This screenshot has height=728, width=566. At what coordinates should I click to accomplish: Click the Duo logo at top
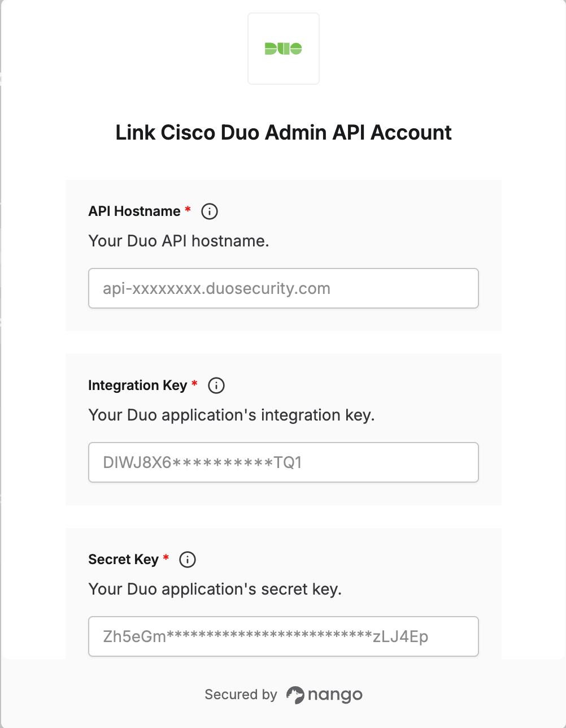point(284,49)
